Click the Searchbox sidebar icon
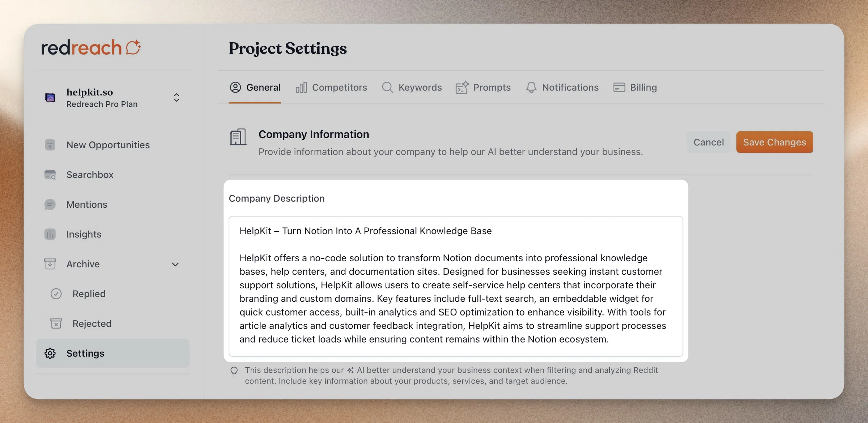The image size is (868, 423). pyautogui.click(x=50, y=175)
